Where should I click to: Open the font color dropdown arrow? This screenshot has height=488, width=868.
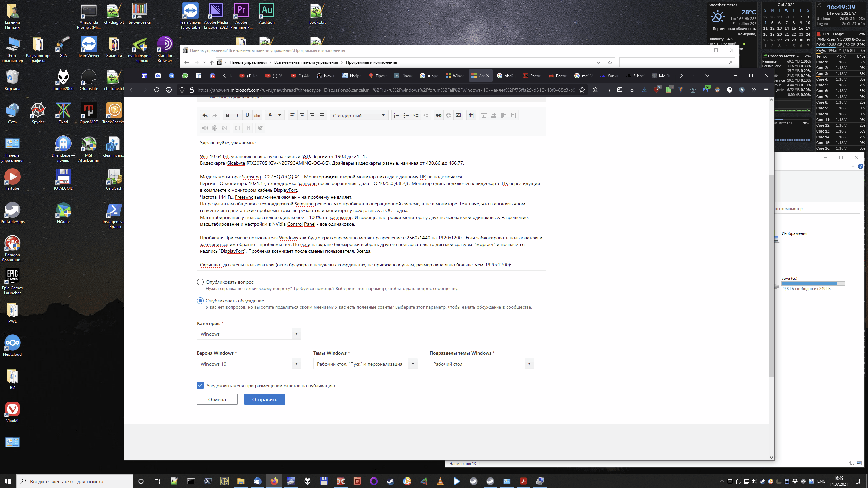[x=280, y=115]
